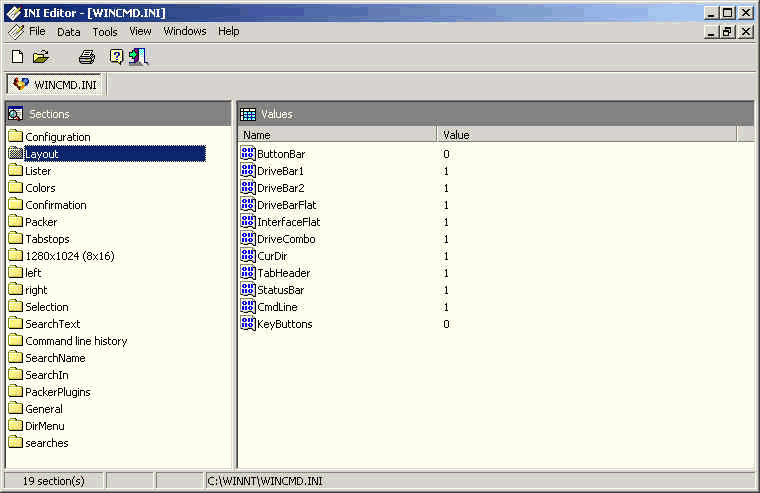Click the folder icon beside Packer
The image size is (760, 493).
[x=16, y=221]
